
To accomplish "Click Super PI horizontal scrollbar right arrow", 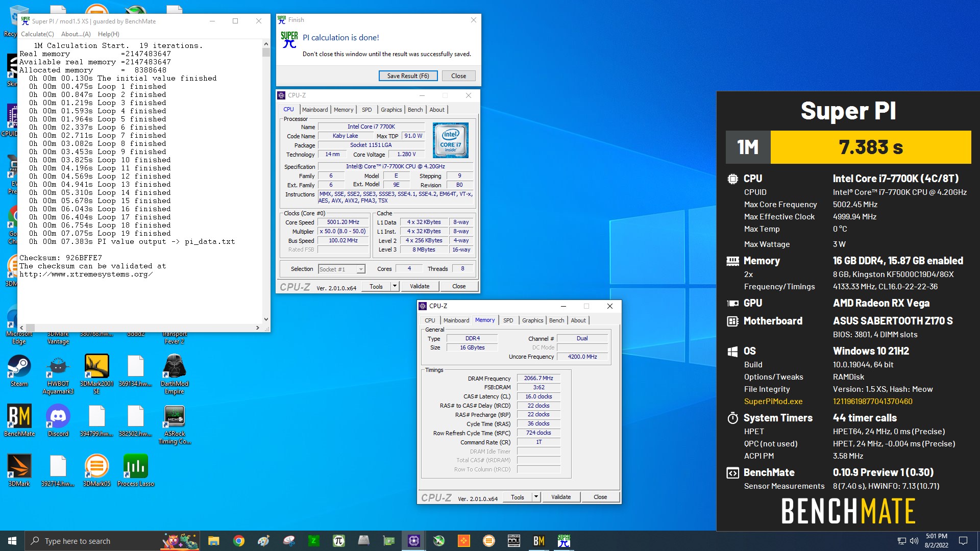I will click(257, 328).
